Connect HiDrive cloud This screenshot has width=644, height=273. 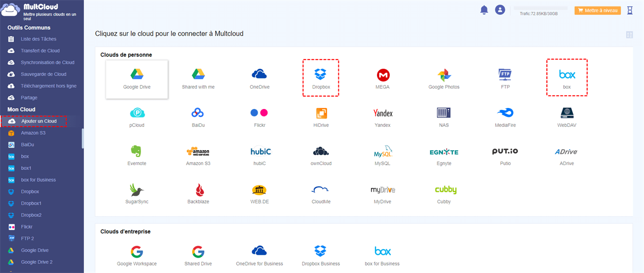[x=321, y=118]
